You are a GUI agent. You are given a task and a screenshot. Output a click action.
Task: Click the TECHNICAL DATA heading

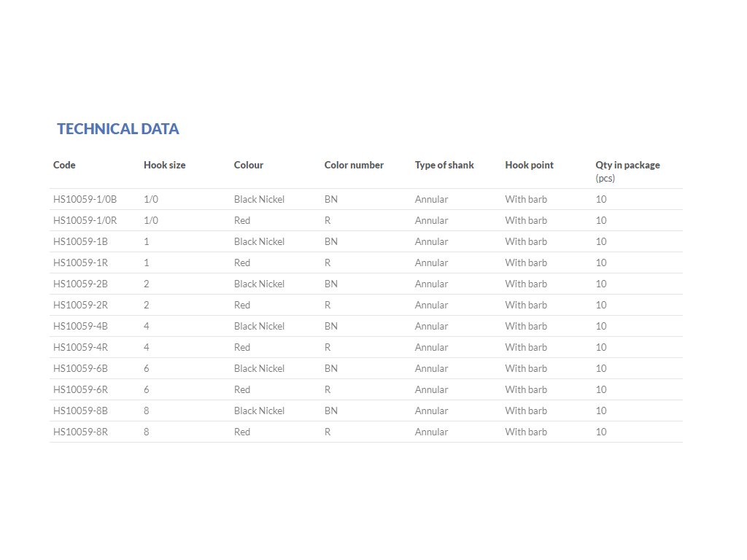coord(118,129)
